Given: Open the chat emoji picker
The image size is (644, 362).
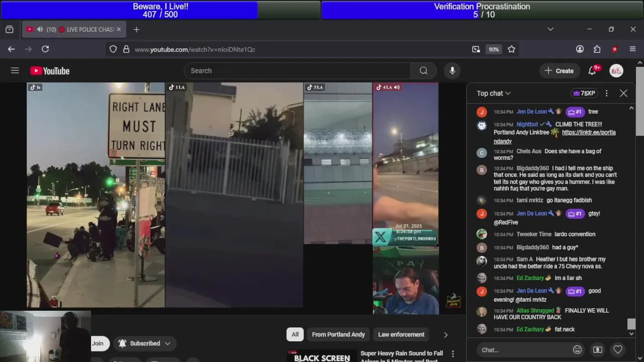Looking at the screenshot, I should [x=578, y=350].
